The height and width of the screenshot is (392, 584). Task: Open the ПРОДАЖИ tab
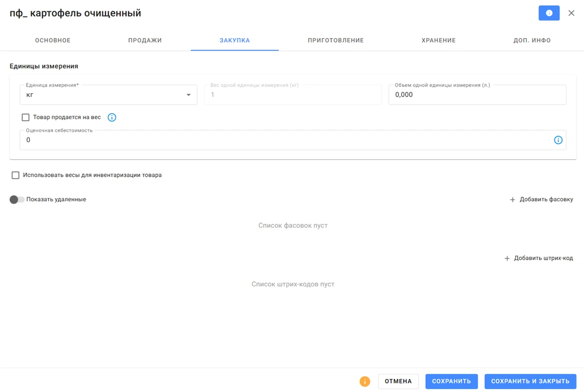click(145, 40)
